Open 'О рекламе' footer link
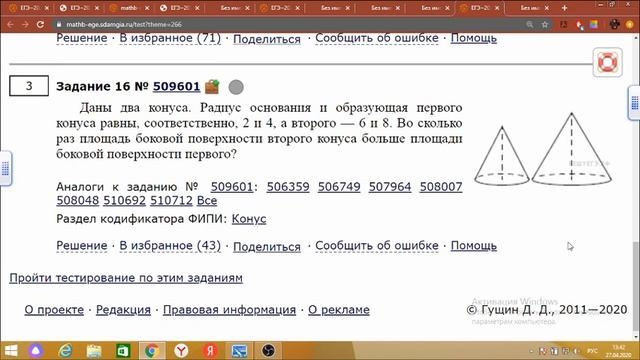 339,310
